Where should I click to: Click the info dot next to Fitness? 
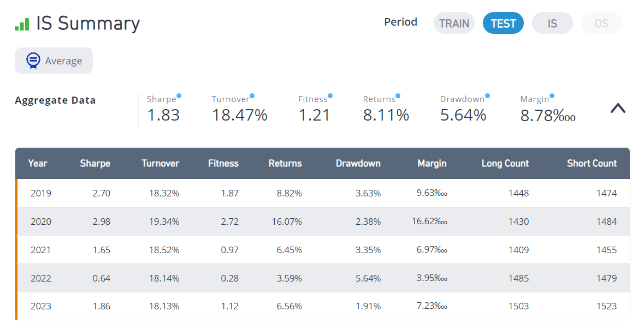click(x=330, y=96)
